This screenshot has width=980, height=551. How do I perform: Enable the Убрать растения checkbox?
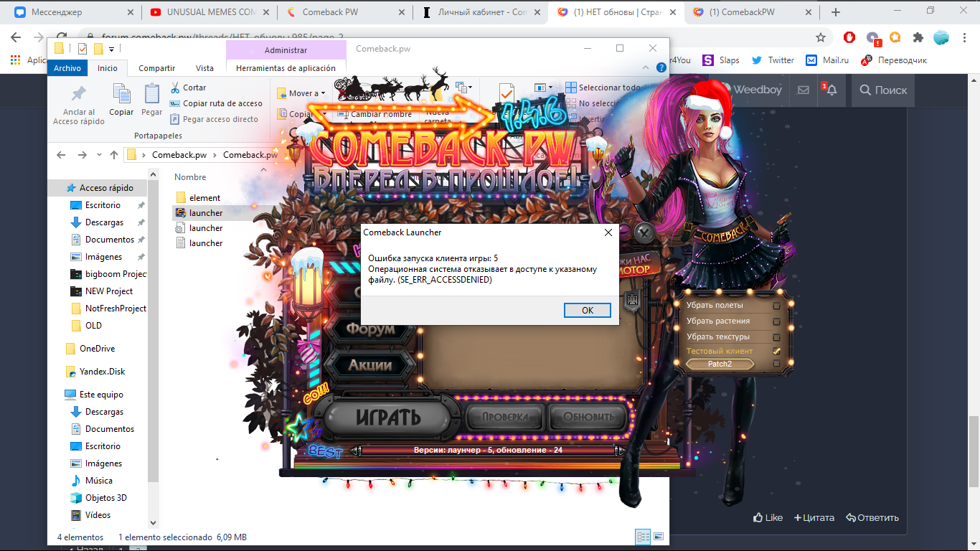point(776,321)
